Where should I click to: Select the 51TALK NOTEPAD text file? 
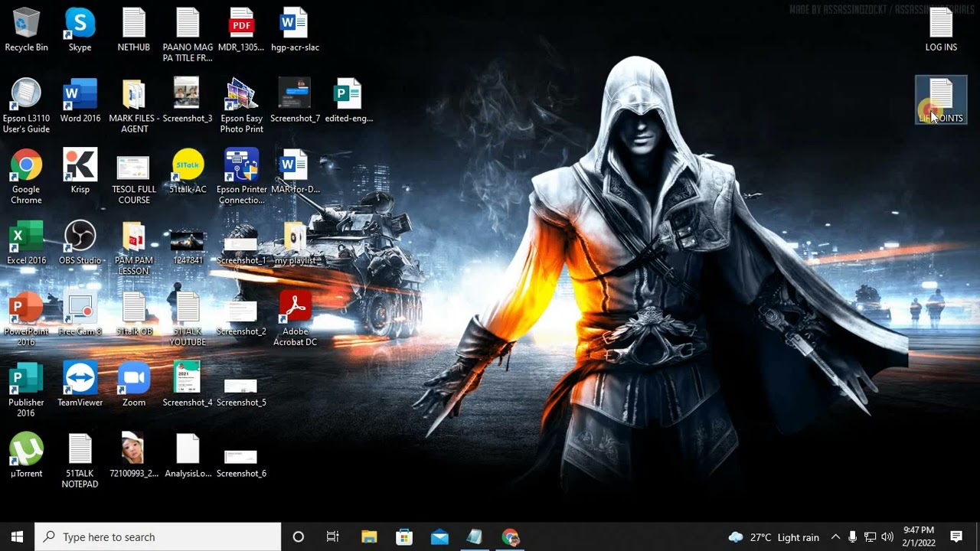[80, 462]
